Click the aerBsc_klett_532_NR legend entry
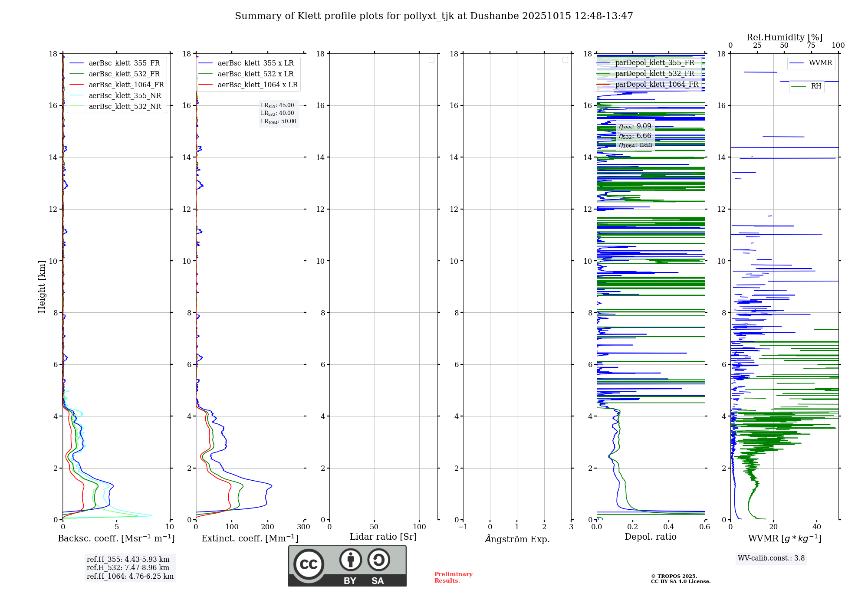The height and width of the screenshot is (590, 868). pos(125,107)
